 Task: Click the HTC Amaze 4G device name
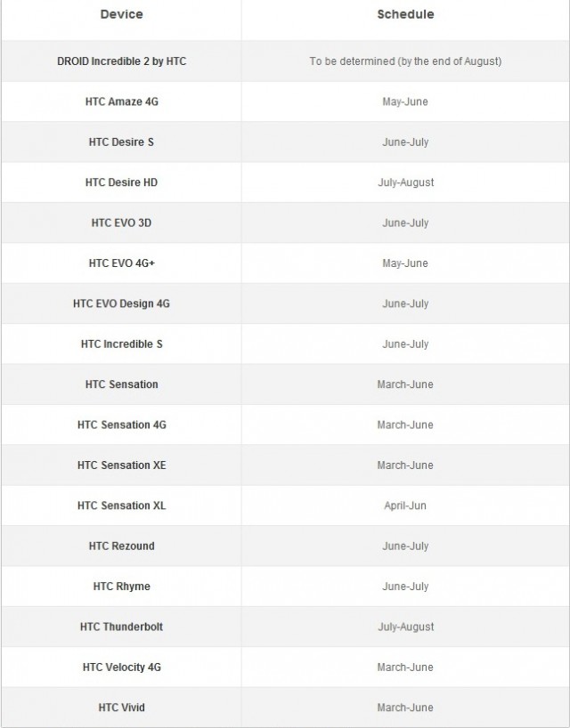pos(122,101)
